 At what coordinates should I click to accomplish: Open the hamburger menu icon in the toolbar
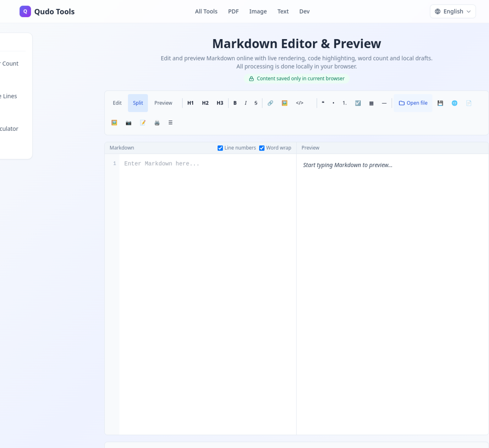171,123
